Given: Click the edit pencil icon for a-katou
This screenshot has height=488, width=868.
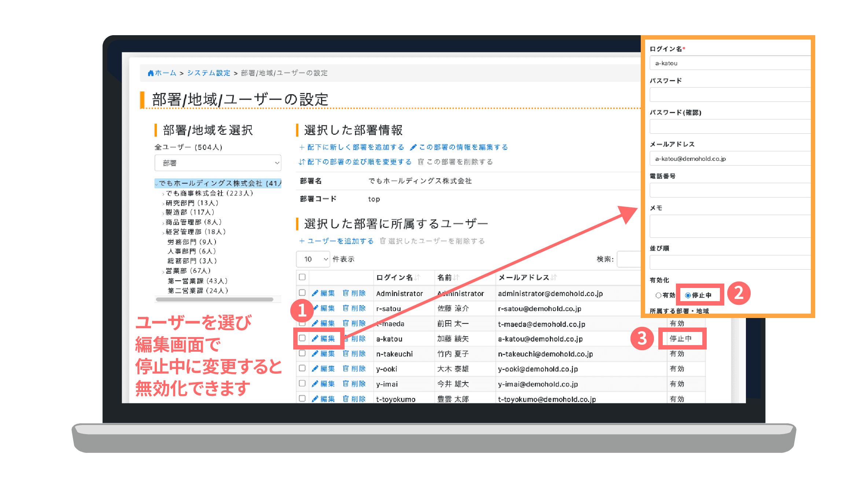Looking at the screenshot, I should (315, 339).
